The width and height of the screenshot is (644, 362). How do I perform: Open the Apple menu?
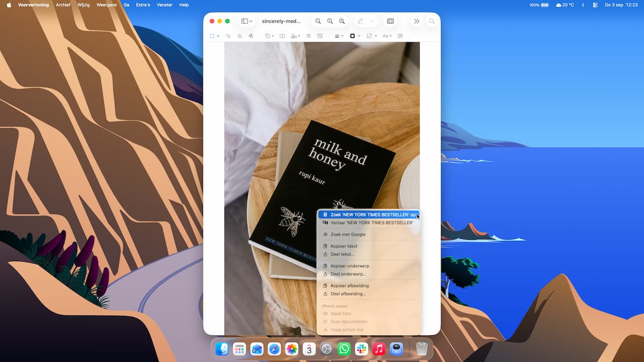[9, 5]
